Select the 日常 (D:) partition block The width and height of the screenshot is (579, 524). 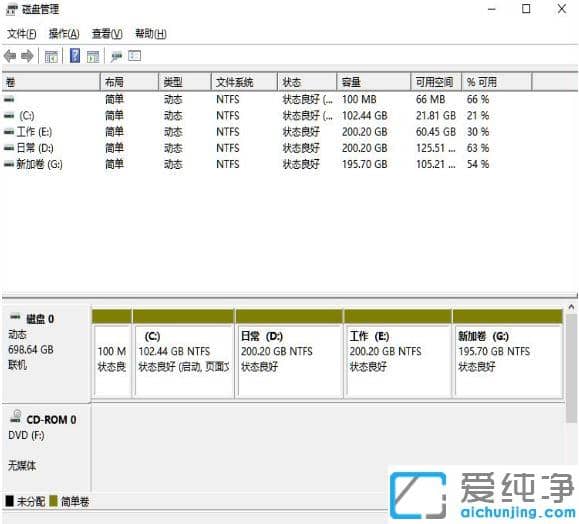(290, 353)
